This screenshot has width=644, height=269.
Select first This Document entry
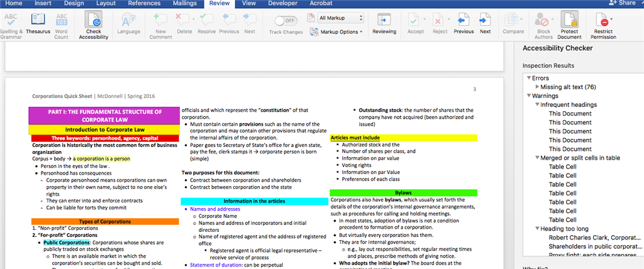(570, 114)
